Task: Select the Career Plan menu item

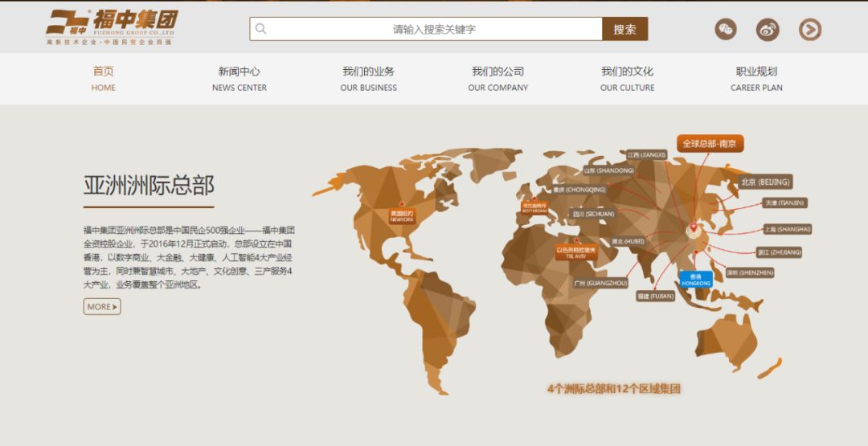Action: click(x=756, y=79)
